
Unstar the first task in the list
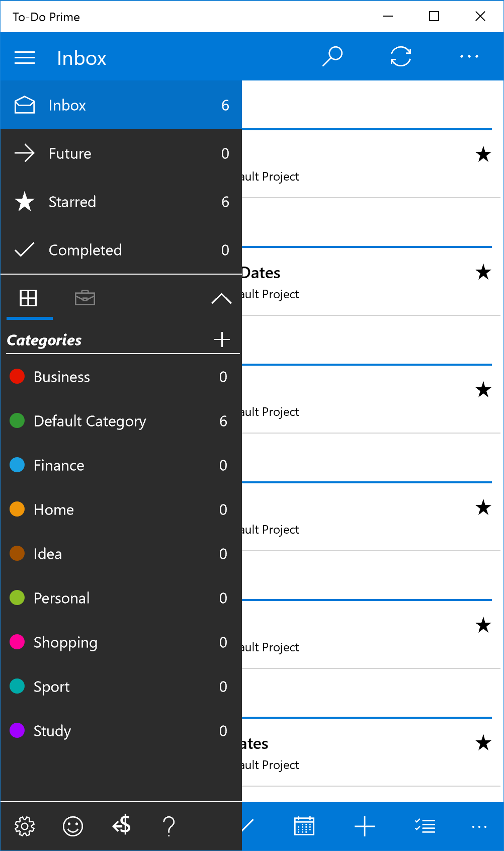(x=483, y=155)
